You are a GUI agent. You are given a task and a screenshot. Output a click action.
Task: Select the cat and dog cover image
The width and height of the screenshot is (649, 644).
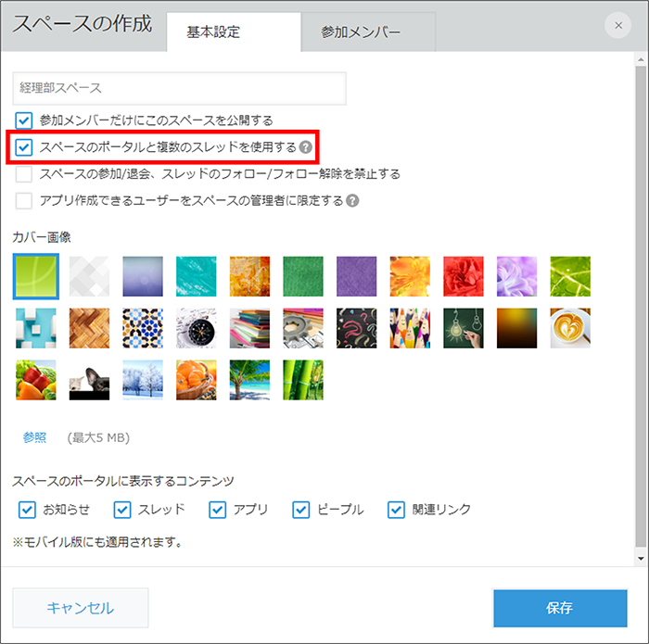pos(89,380)
